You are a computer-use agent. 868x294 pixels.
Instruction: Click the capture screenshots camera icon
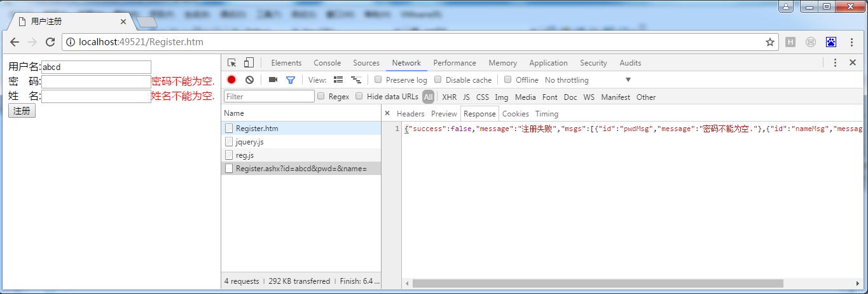pyautogui.click(x=273, y=80)
